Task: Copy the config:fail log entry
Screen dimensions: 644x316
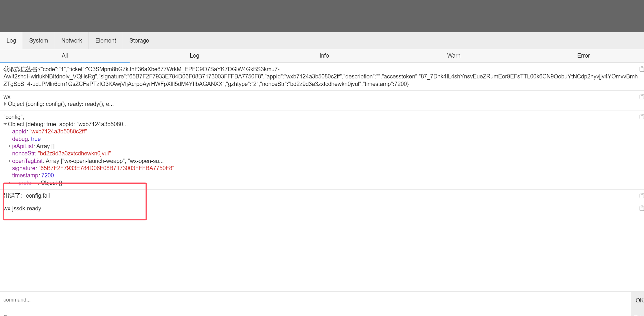Action: 641,196
